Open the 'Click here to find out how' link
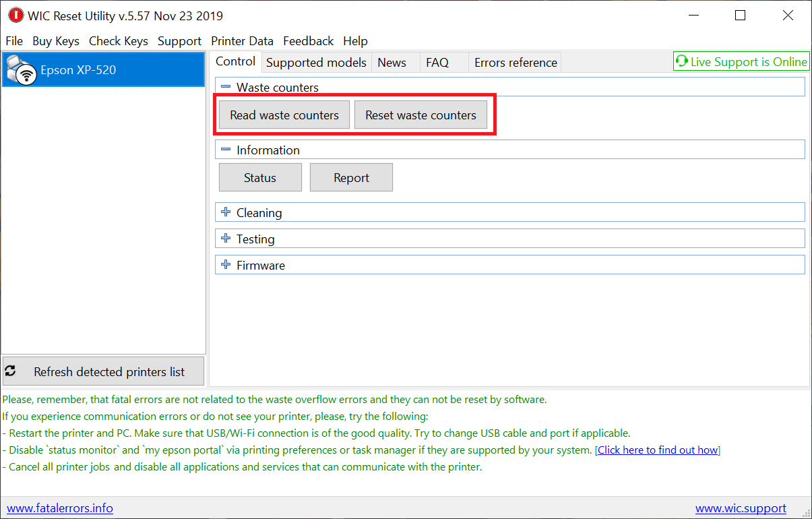This screenshot has height=519, width=812. pyautogui.click(x=658, y=450)
